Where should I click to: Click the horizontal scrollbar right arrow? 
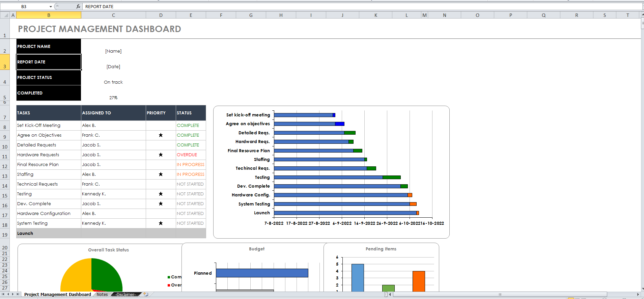638,294
